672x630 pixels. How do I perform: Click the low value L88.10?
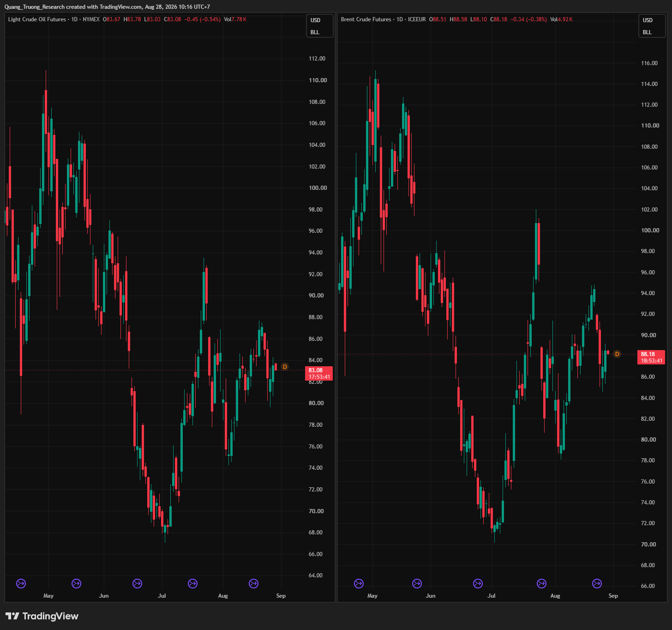coord(479,19)
